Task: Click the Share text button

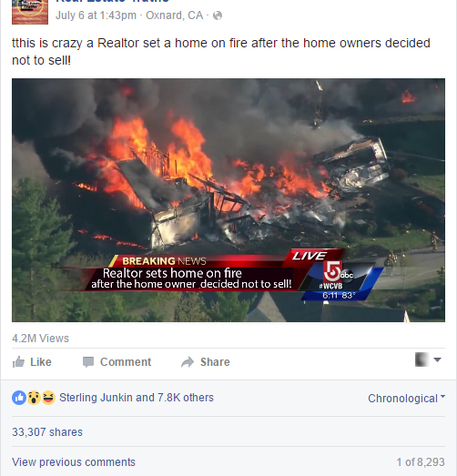Action: (x=215, y=362)
